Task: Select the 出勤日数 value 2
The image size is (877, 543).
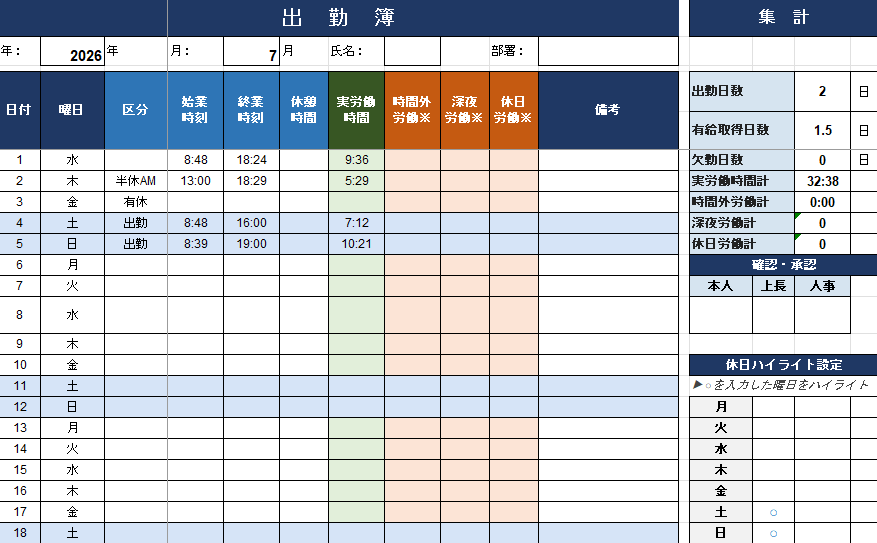Action: point(822,91)
